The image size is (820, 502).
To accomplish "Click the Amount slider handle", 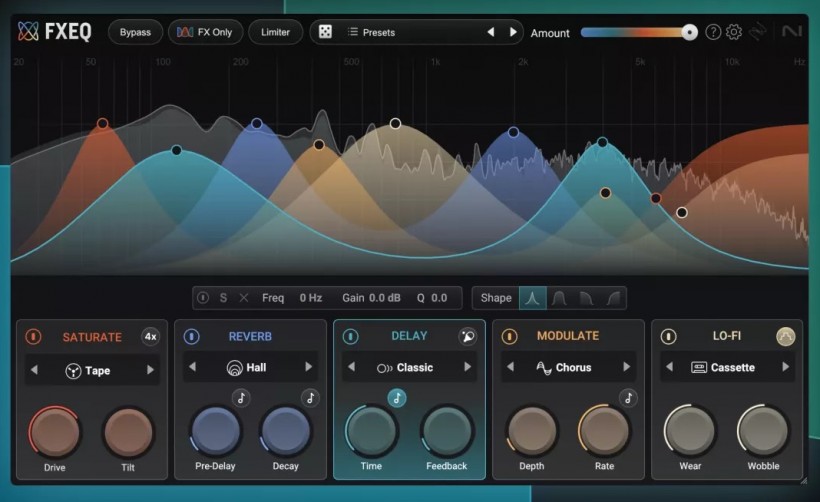I will (690, 32).
